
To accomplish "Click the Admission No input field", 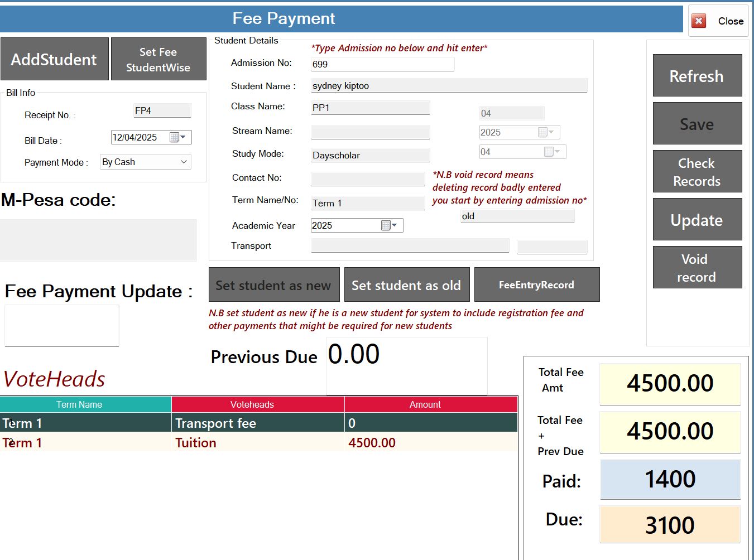I will 382,64.
